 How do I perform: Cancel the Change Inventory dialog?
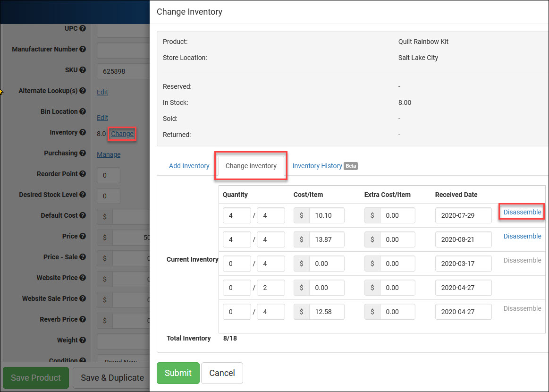[222, 373]
